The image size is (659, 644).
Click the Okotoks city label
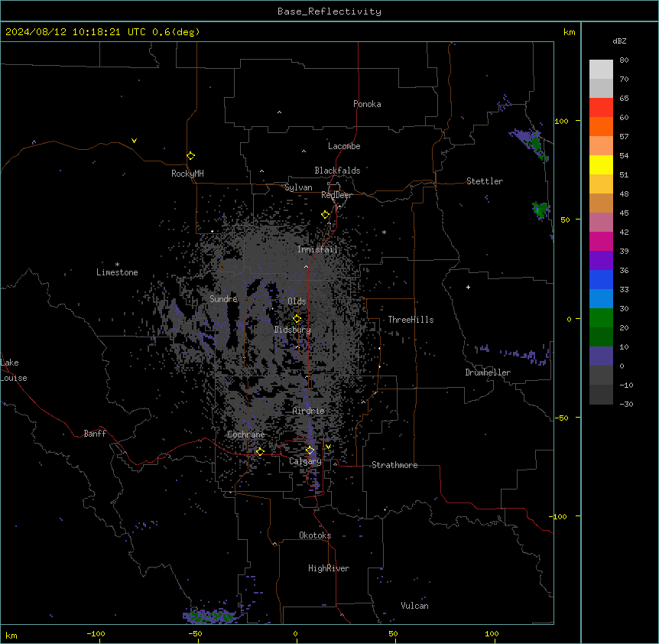coord(315,535)
